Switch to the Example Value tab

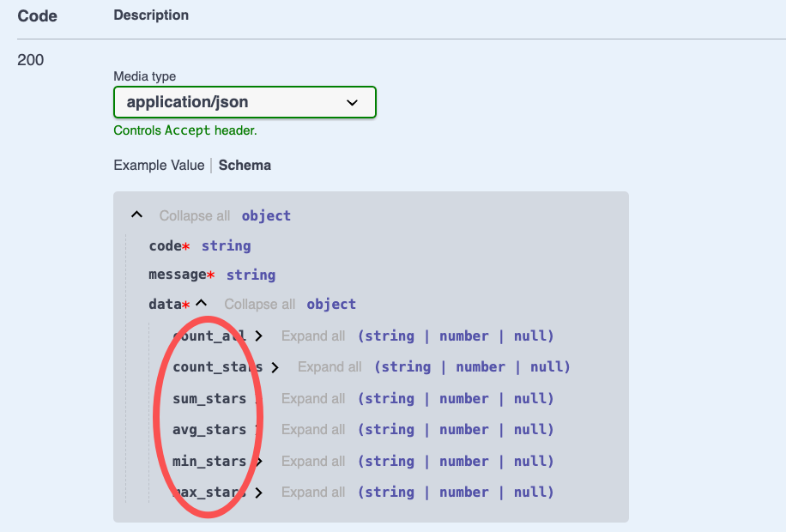(x=159, y=165)
